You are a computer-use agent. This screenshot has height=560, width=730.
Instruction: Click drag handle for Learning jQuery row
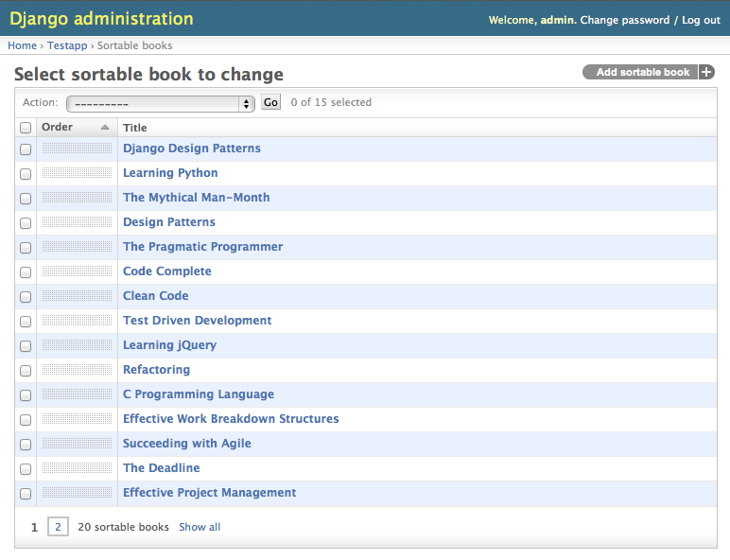pos(77,345)
